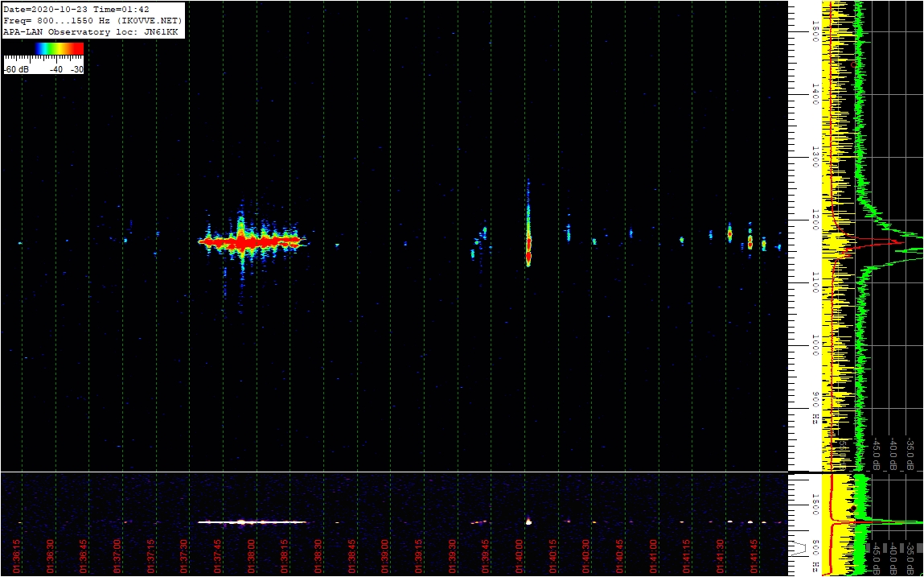Click the small red circle marker in spectrum graph
The height and width of the screenshot is (577, 924).
853,64
